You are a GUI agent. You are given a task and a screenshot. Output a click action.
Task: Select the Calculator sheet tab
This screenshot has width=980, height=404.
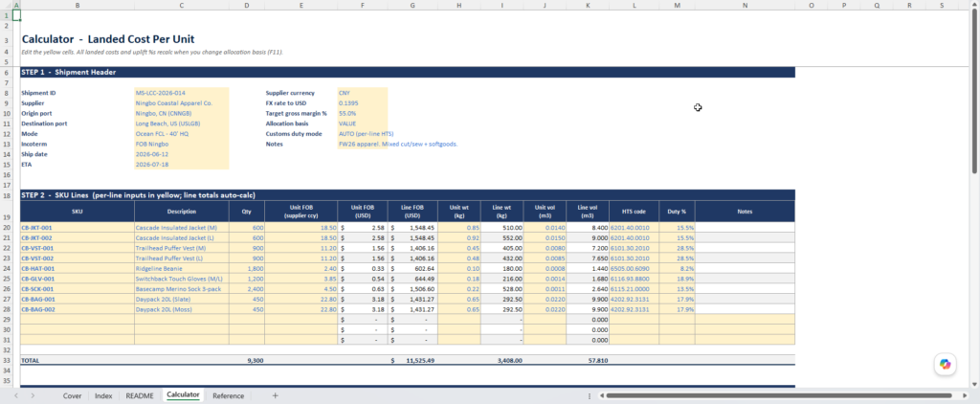click(x=183, y=395)
